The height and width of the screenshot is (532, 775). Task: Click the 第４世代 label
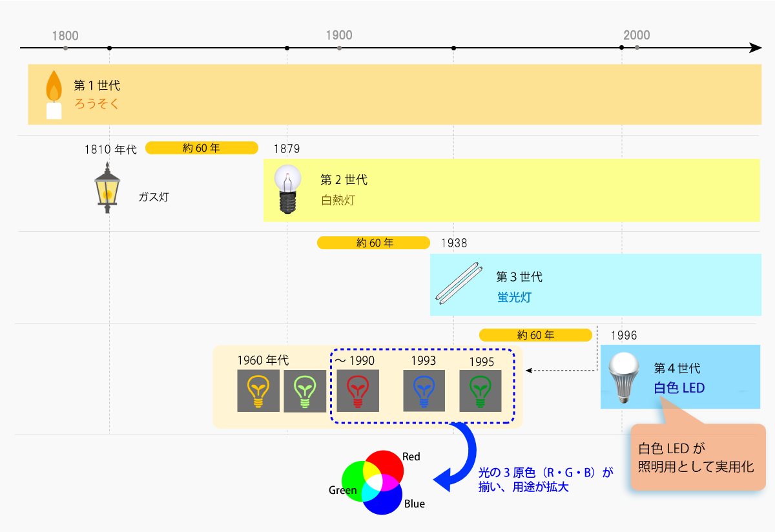click(x=677, y=369)
